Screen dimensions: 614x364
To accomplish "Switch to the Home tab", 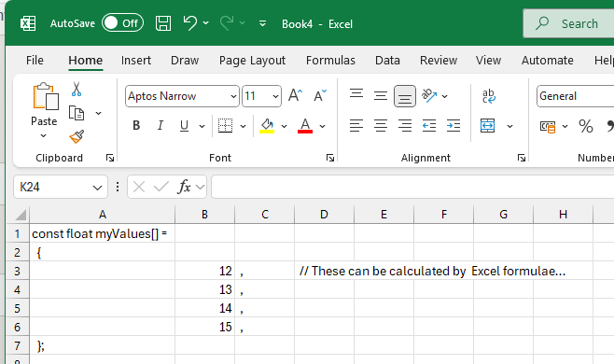I will (85, 61).
